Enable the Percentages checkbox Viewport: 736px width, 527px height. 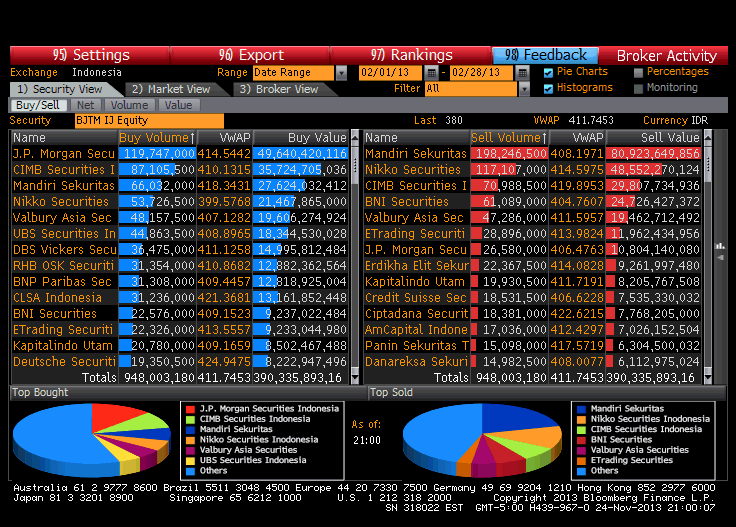(638, 72)
